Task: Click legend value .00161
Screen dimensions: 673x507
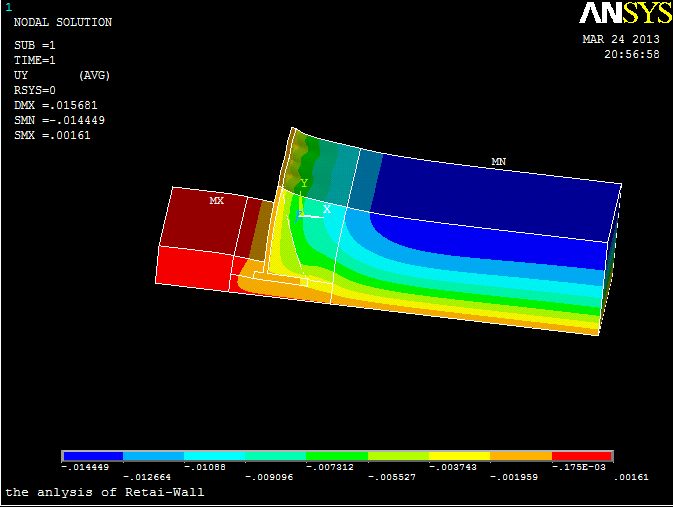Action: pos(631,477)
